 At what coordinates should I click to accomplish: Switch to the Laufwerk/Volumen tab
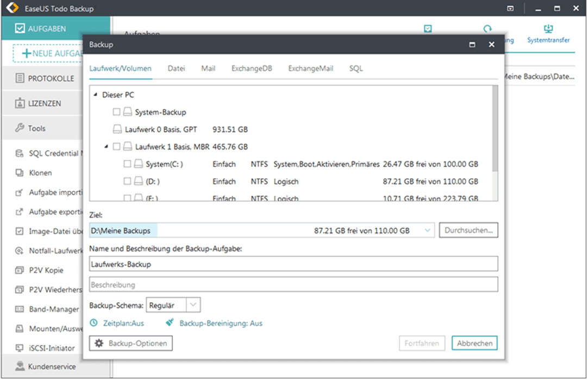pyautogui.click(x=121, y=68)
